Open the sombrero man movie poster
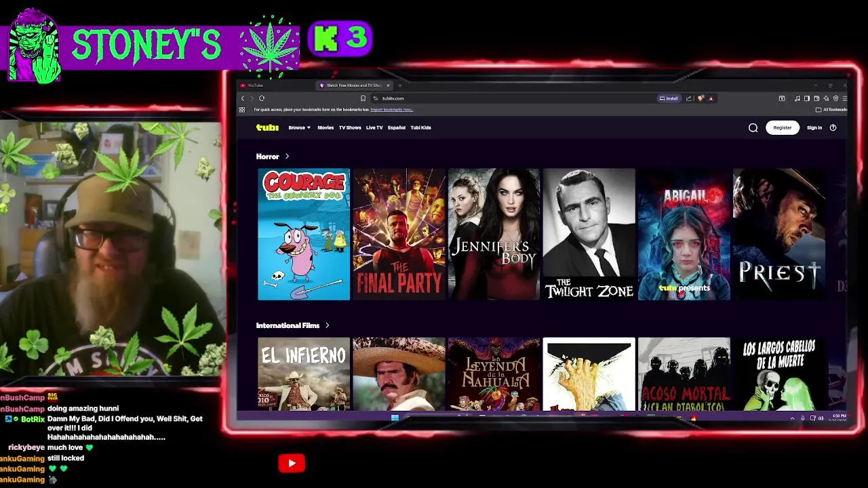Image resolution: width=868 pixels, height=488 pixels. [399, 374]
